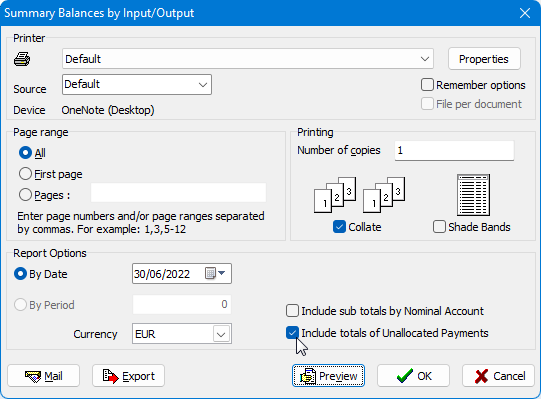Click the Number of copies field
This screenshot has height=399, width=541.
[x=454, y=150]
